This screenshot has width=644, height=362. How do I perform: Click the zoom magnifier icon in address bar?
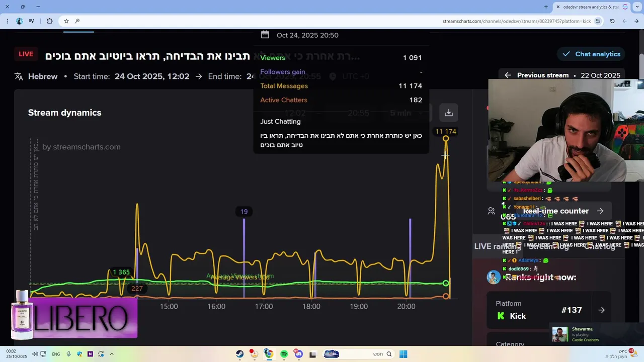point(77,21)
